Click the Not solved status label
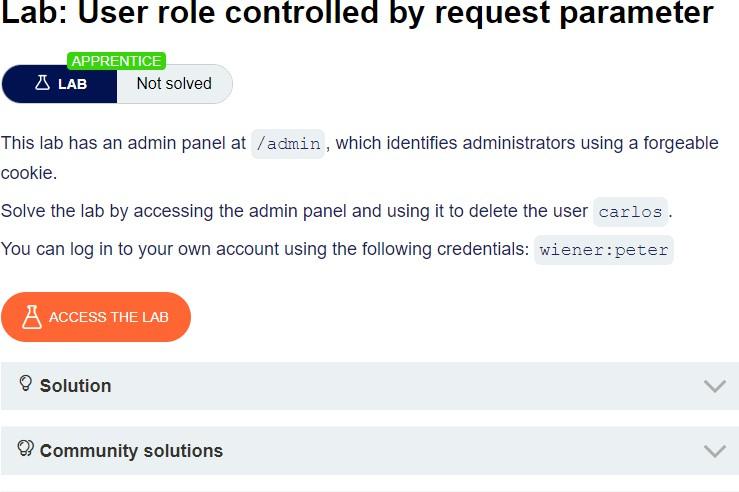This screenshot has width=739, height=492. [x=174, y=83]
